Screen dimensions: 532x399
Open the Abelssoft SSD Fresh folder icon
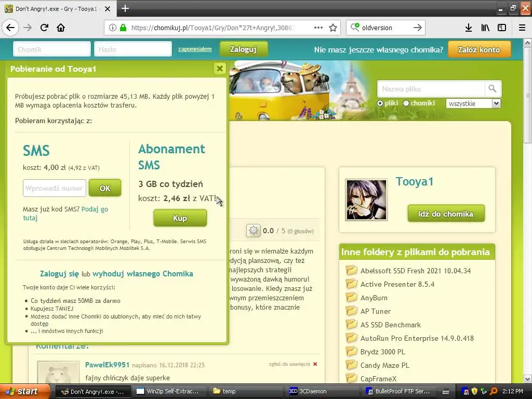click(x=351, y=270)
